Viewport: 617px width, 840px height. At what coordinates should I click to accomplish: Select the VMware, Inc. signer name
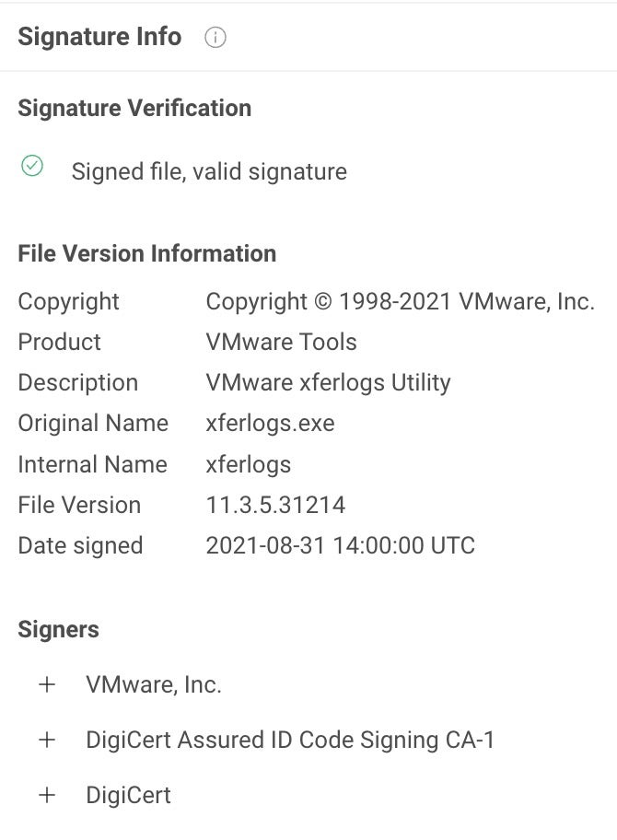point(154,684)
